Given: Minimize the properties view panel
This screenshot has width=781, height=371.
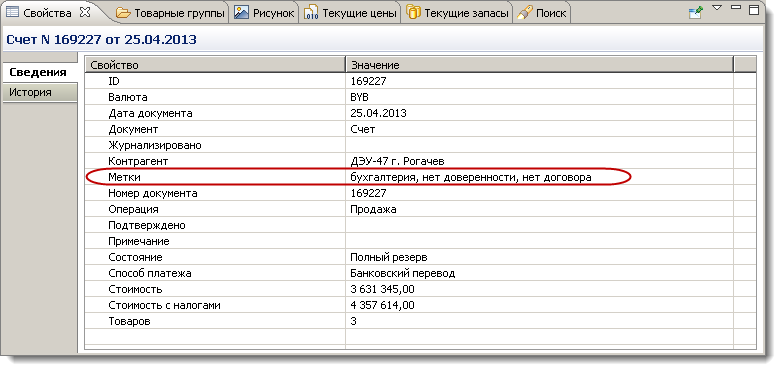Looking at the screenshot, I should (x=736, y=7).
